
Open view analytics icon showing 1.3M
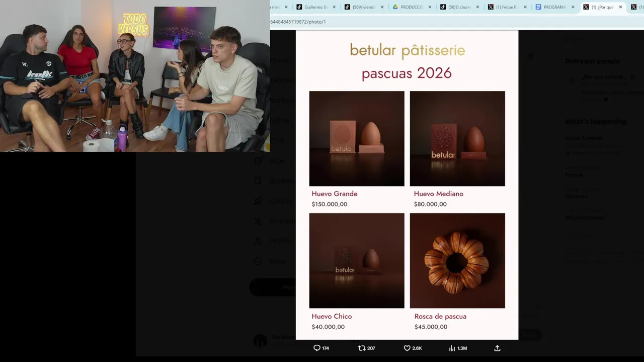(x=452, y=348)
